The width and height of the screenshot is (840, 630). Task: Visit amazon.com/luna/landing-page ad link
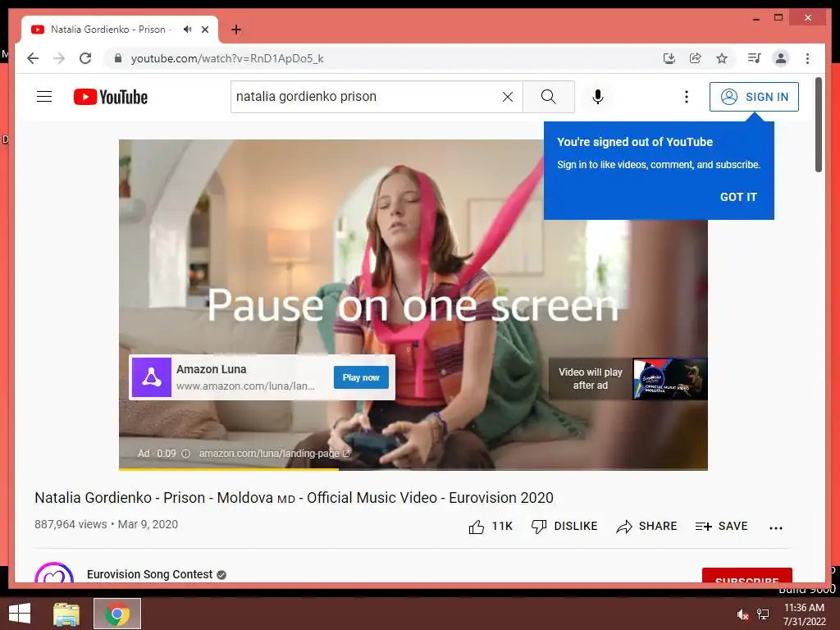point(274,453)
